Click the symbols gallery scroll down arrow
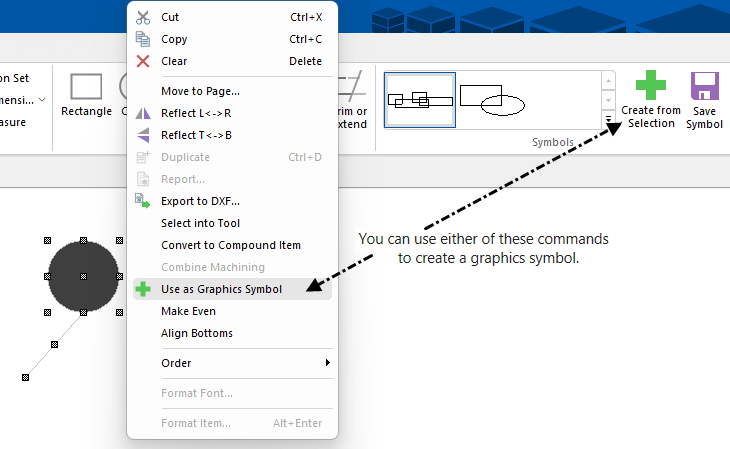 [608, 100]
